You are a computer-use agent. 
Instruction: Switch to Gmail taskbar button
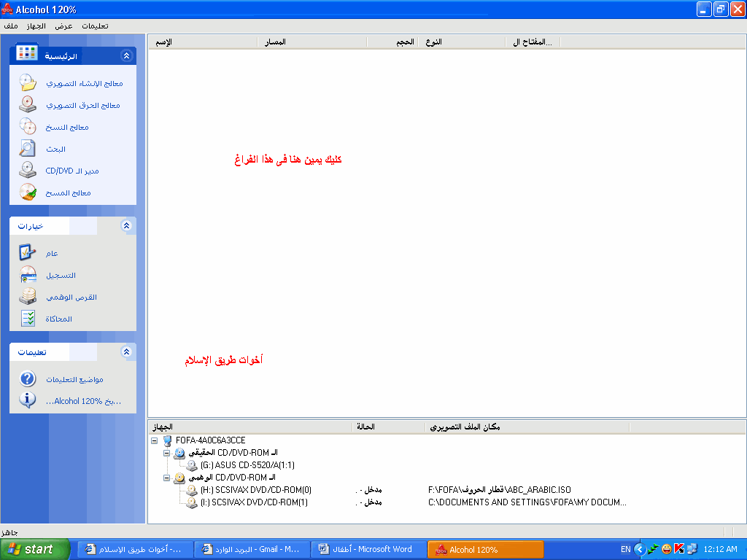252,549
